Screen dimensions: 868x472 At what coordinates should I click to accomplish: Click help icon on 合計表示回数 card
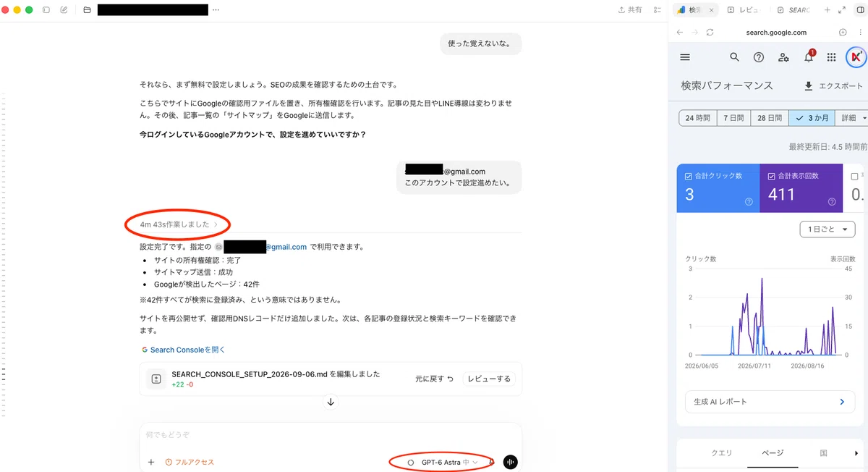(832, 202)
